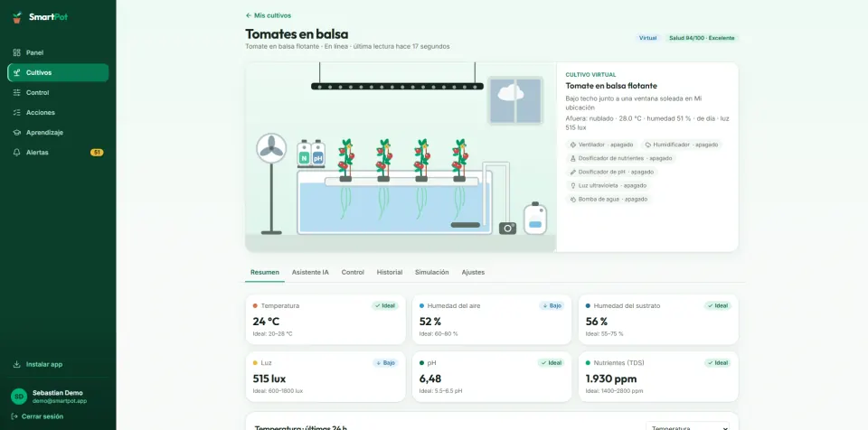Click the 6,48 pH value

click(430, 379)
